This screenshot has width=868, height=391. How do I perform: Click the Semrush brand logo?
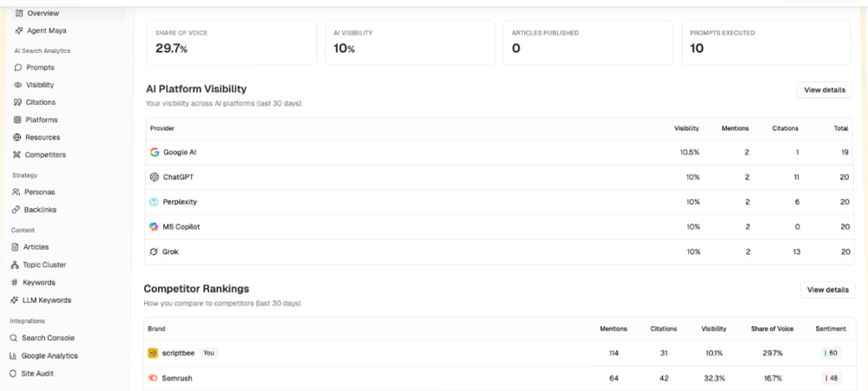153,379
